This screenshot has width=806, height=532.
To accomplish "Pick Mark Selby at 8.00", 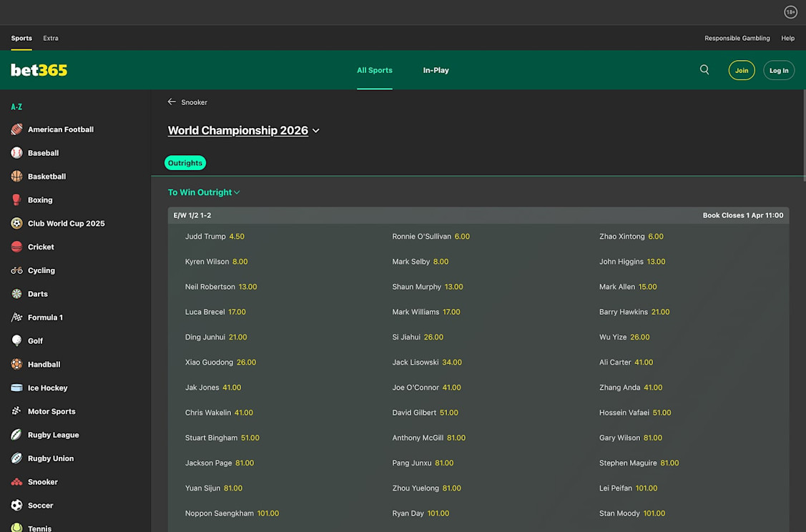I will 421,262.
